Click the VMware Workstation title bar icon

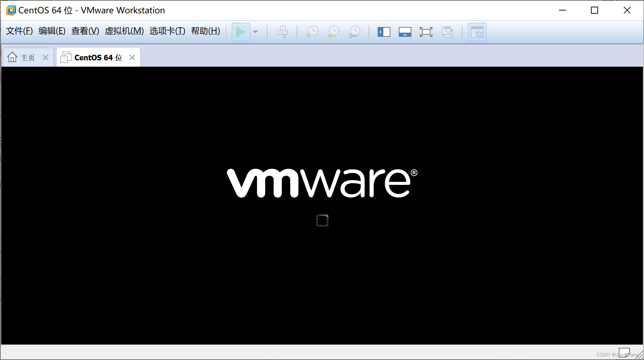click(11, 10)
